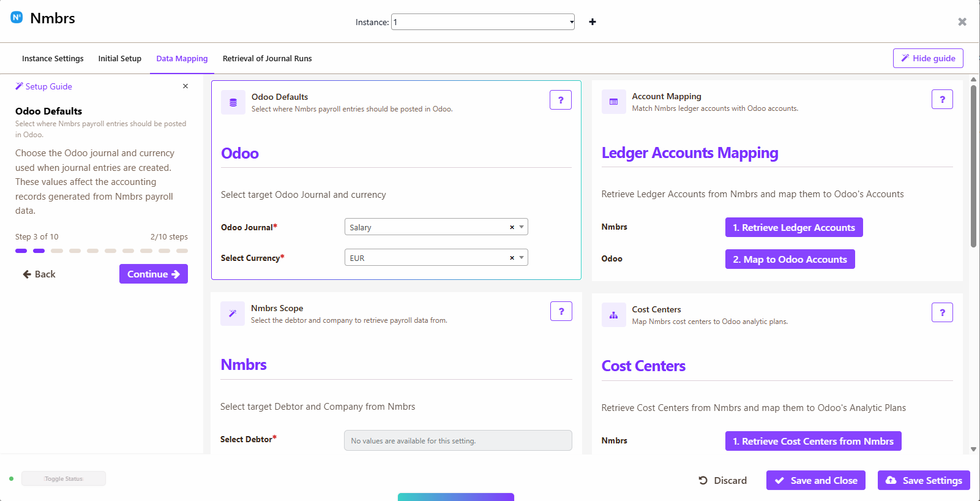The width and height of the screenshot is (980, 501).
Task: Expand the Select Currency dropdown arrow
Action: coord(522,258)
